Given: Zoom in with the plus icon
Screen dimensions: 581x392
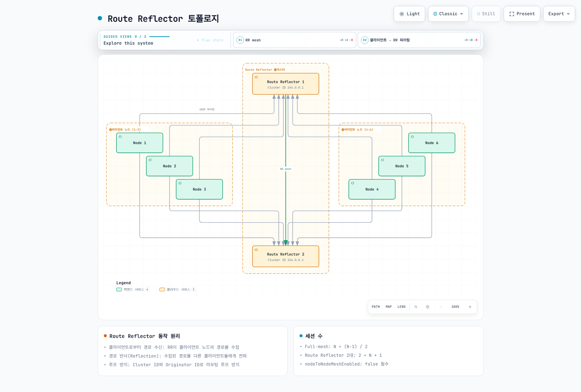Looking at the screenshot, I should click(470, 307).
